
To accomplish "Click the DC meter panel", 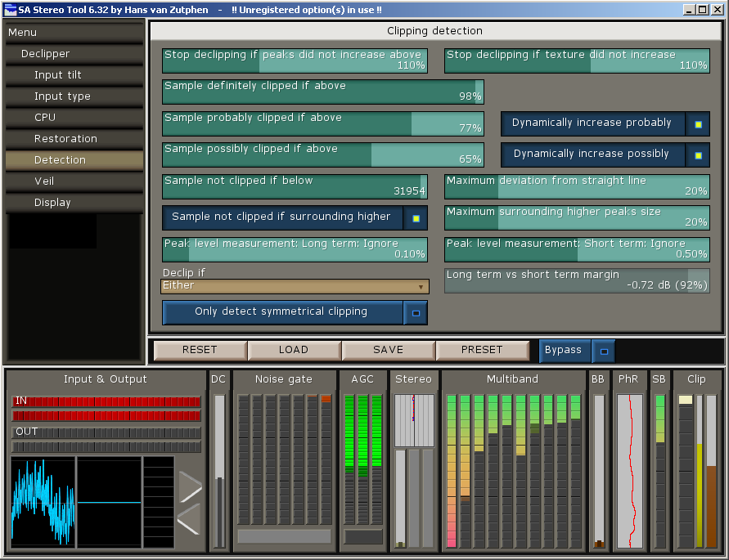I will click(218, 461).
